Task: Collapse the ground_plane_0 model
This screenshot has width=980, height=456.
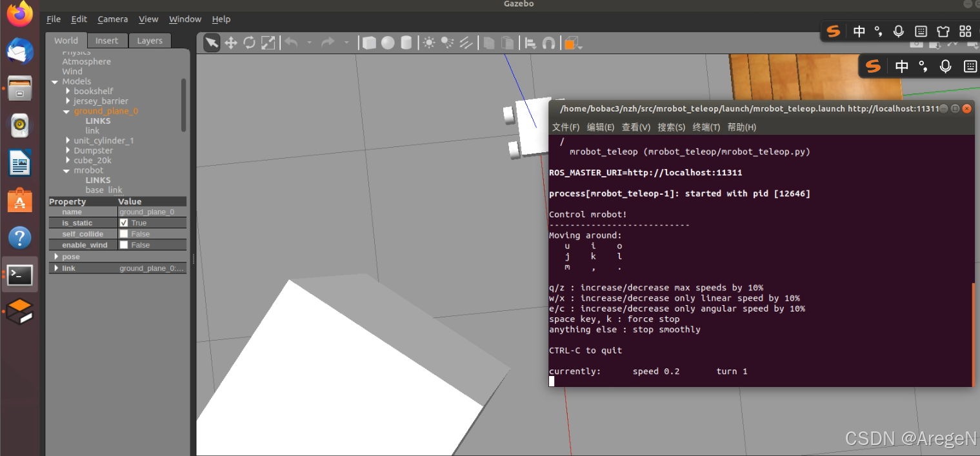Action: [x=67, y=112]
